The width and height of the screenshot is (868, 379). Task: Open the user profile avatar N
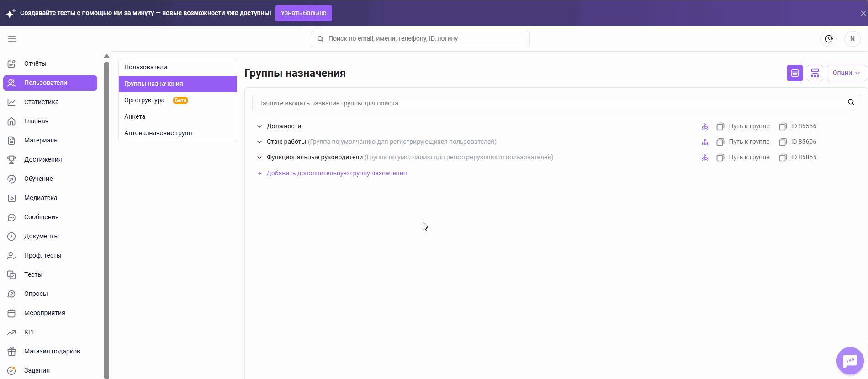(x=852, y=39)
